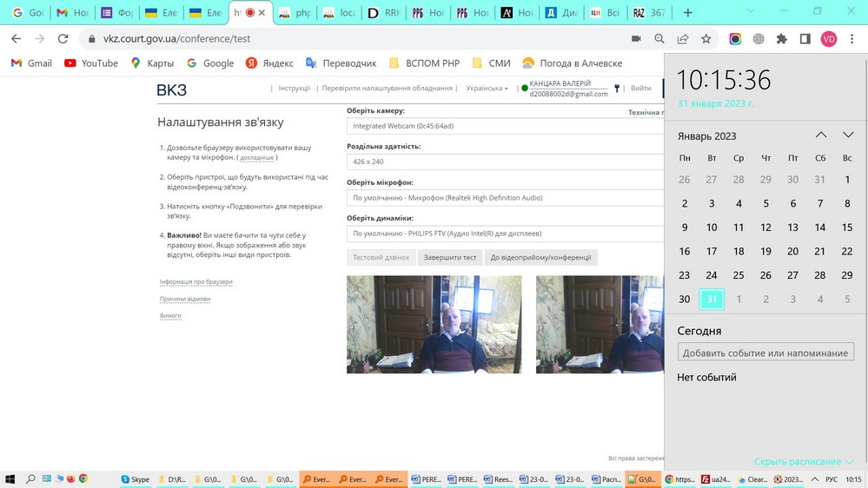
Task: Open the ВСПОМ PHP bookmarks folder
Action: pyautogui.click(x=425, y=63)
